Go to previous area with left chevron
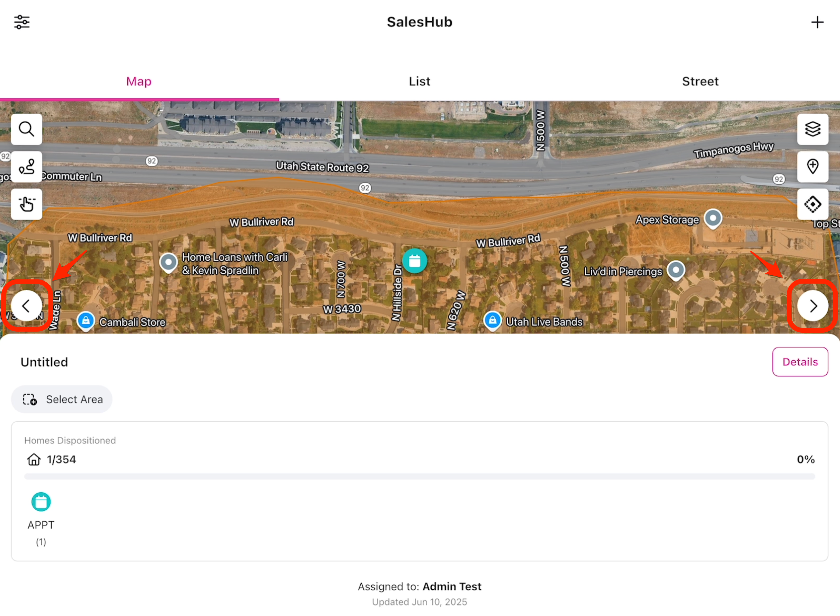 26,306
